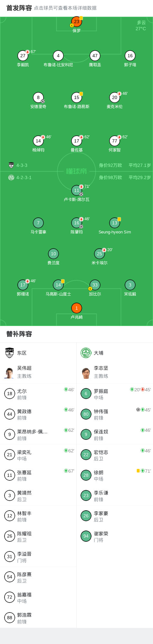The height and width of the screenshot is (644, 153).
Task: Select substitute 尤尔 number 18 row
Action: (x=38, y=394)
